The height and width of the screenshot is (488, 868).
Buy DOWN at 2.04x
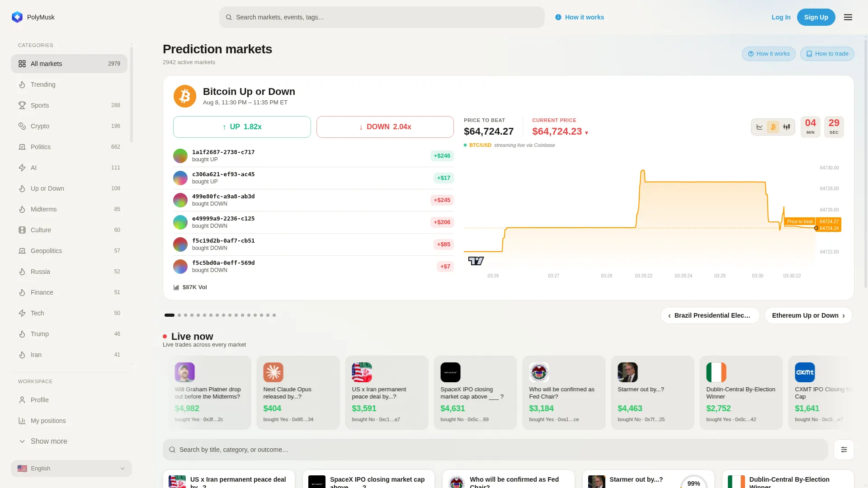[385, 127]
